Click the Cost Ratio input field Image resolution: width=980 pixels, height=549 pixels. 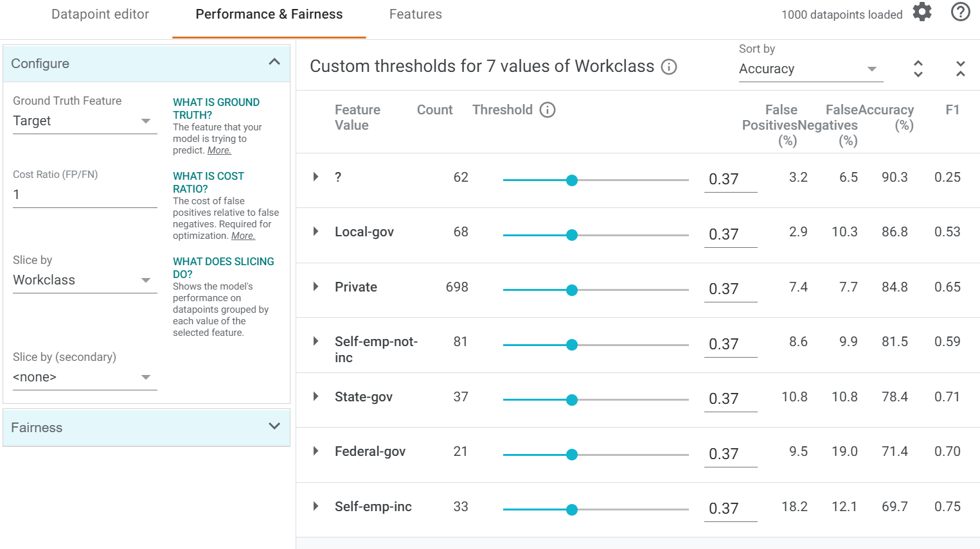click(85, 195)
